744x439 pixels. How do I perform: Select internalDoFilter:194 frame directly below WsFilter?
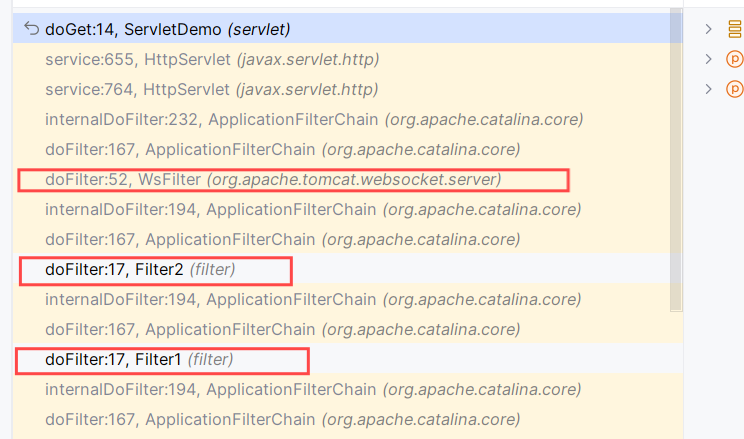tap(313, 210)
